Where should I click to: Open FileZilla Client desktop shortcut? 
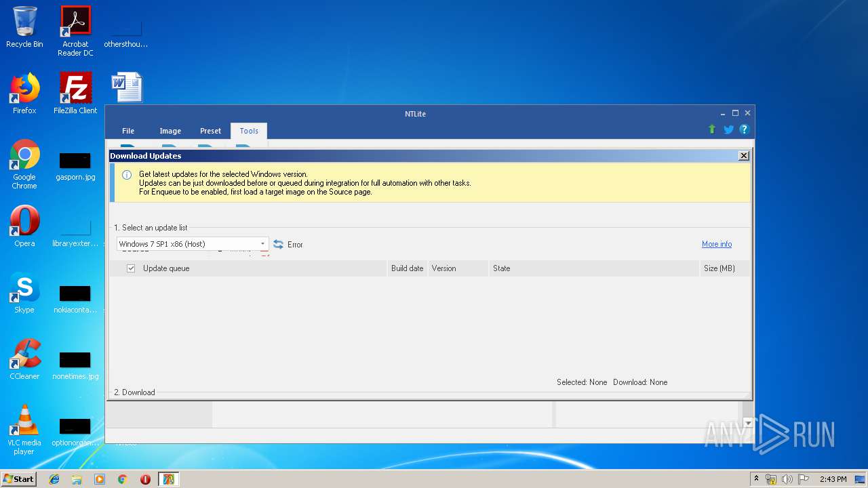pos(75,94)
